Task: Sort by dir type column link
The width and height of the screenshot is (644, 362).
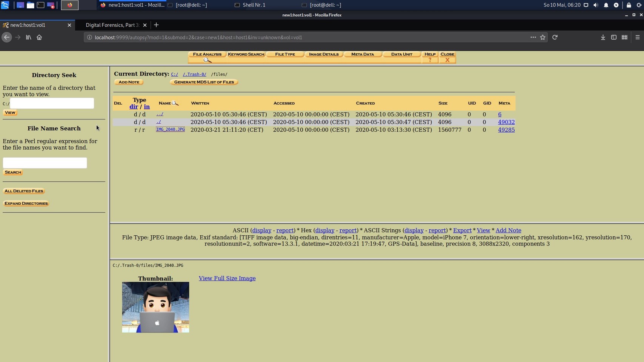Action: pyautogui.click(x=134, y=107)
